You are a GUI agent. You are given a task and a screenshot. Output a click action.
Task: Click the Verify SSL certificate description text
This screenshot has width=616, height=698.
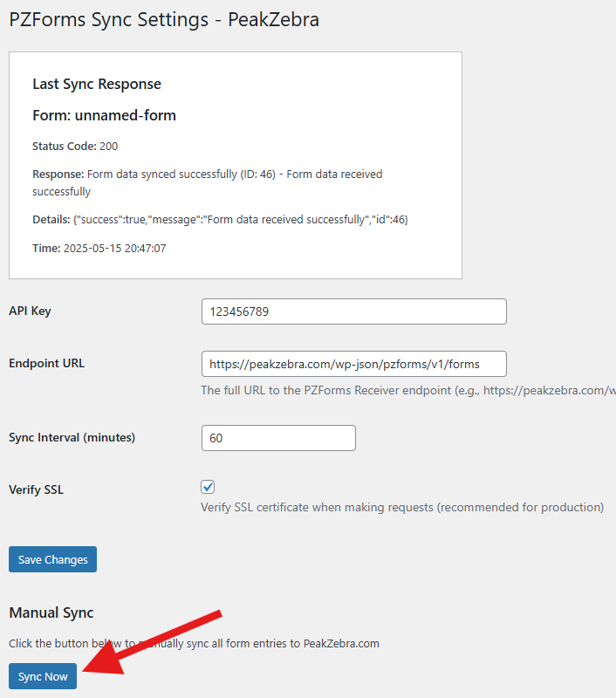click(x=401, y=507)
